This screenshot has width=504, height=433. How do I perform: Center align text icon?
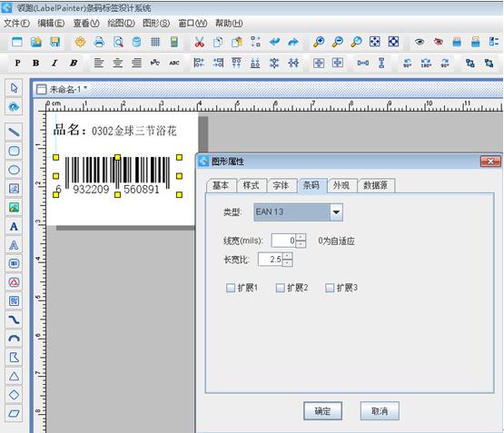point(118,63)
